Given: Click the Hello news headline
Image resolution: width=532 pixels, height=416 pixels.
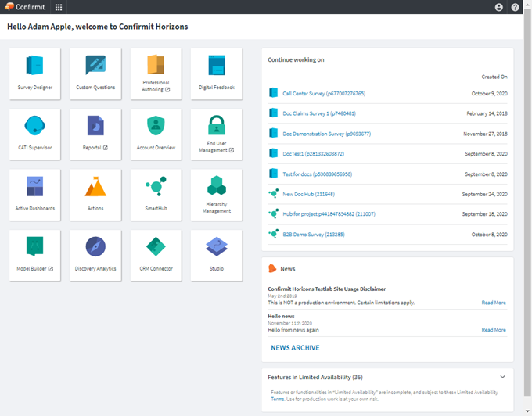Looking at the screenshot, I should 281,317.
